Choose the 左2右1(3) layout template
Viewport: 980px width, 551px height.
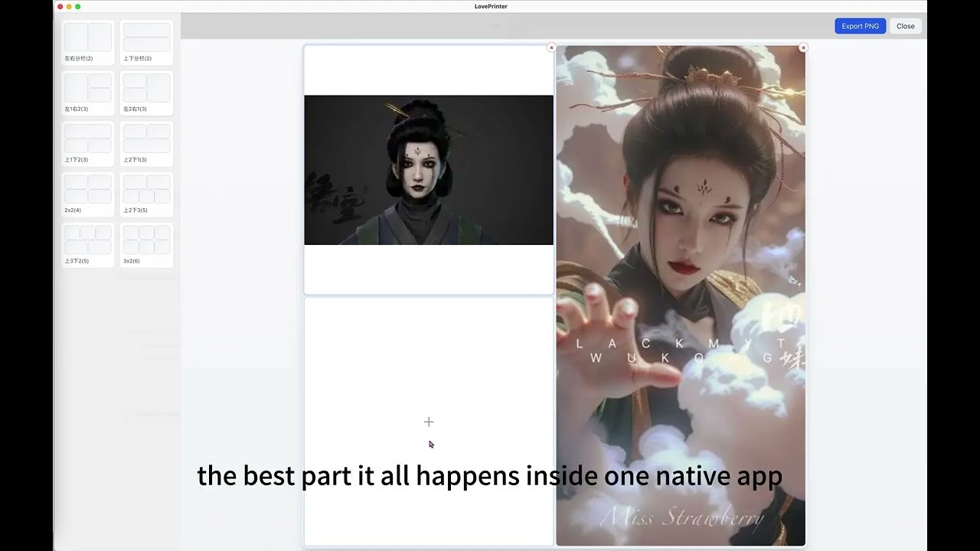[x=146, y=93]
